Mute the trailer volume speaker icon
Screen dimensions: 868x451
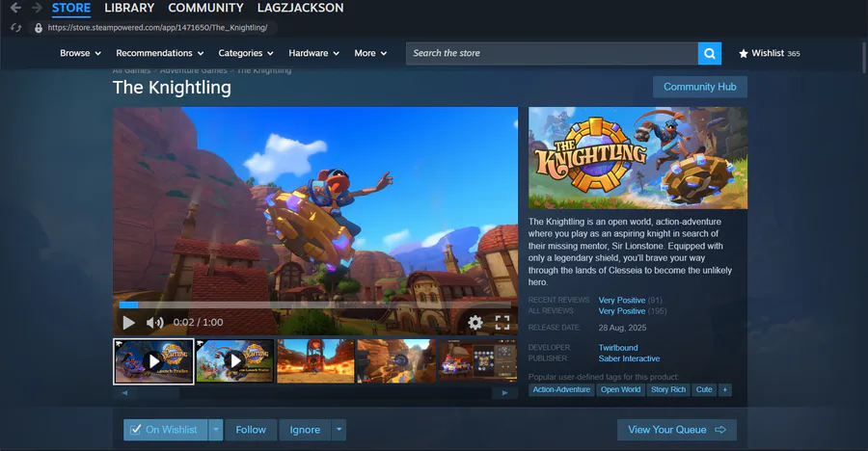154,323
